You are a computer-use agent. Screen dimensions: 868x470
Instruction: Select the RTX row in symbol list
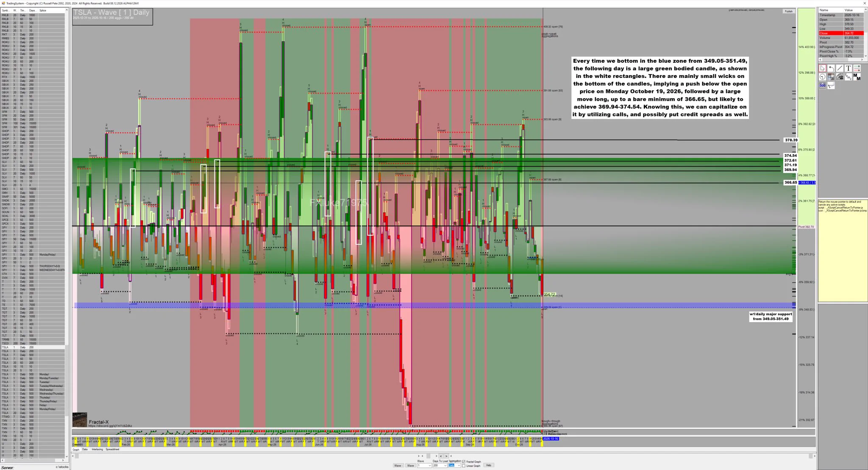pyautogui.click(x=33, y=77)
